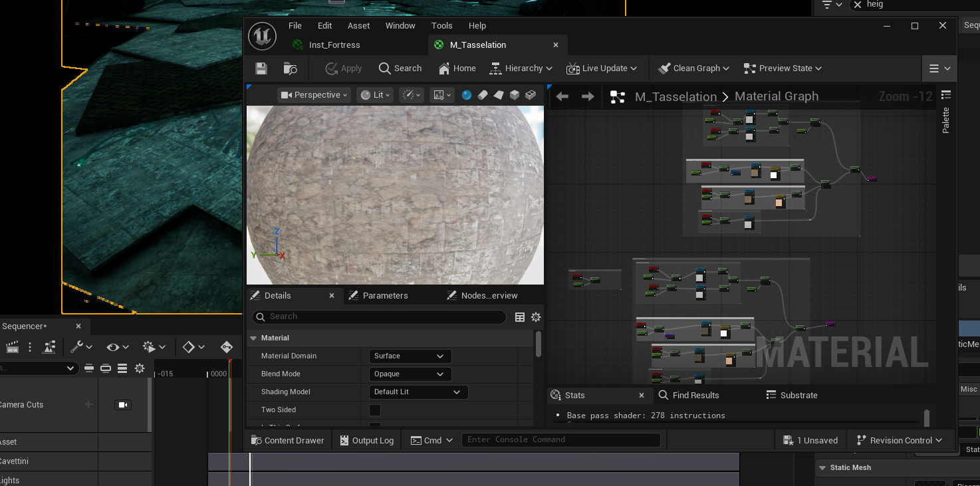The width and height of the screenshot is (980, 486).
Task: Click the Save material floppy disk icon
Action: click(261, 68)
